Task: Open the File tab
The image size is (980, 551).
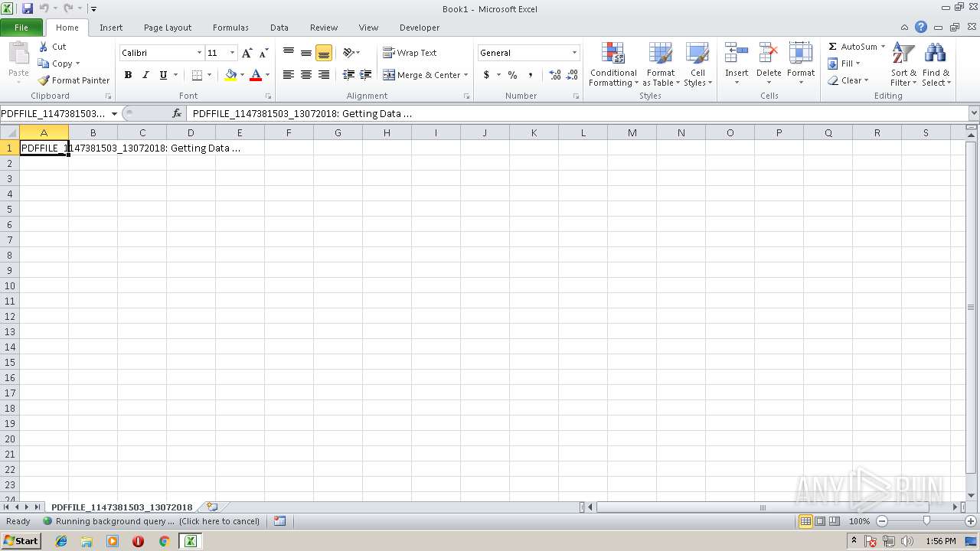Action: click(x=21, y=28)
